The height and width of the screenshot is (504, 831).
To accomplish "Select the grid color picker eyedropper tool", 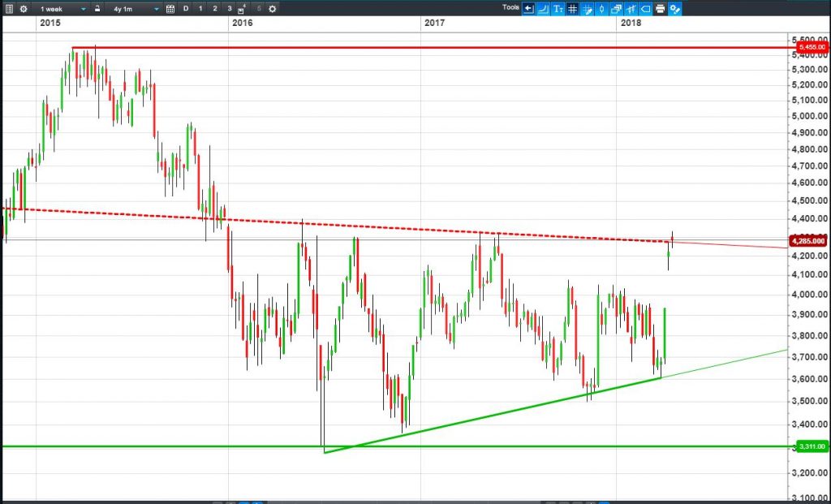I will point(588,8).
